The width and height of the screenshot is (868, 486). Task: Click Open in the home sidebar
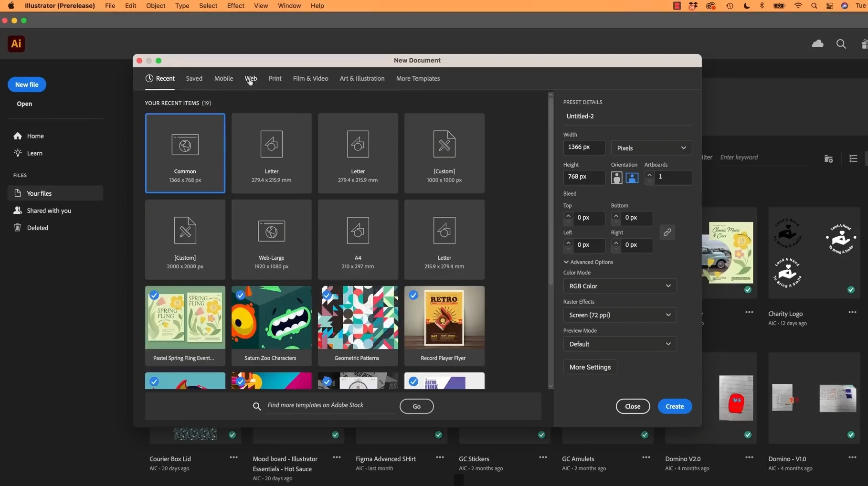pyautogui.click(x=24, y=104)
